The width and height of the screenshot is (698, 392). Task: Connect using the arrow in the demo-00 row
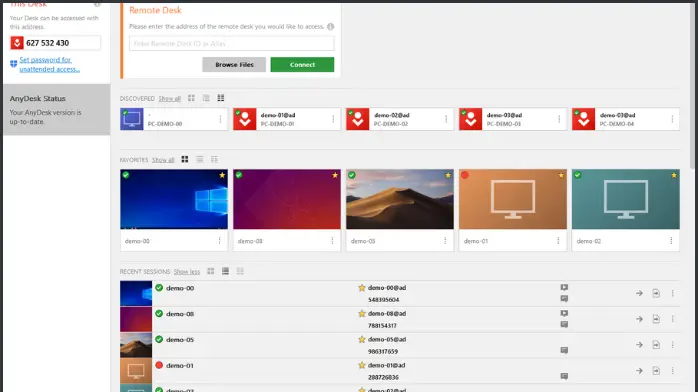coord(639,293)
